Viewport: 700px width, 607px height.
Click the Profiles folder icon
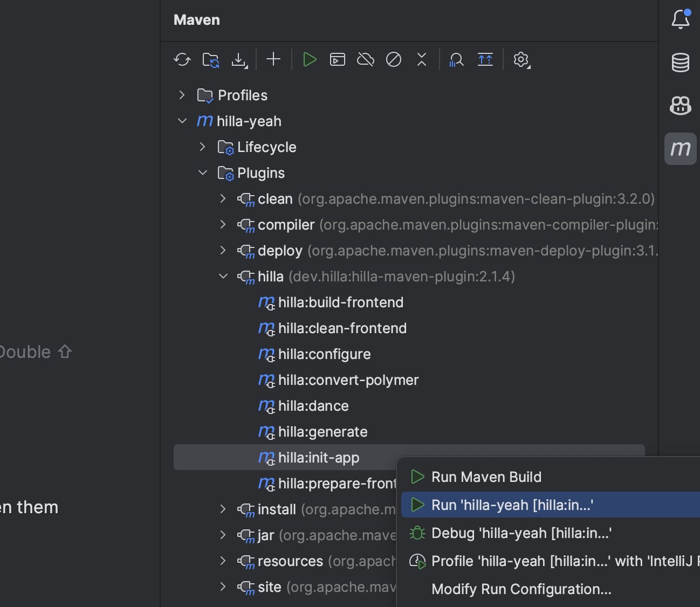coord(205,95)
